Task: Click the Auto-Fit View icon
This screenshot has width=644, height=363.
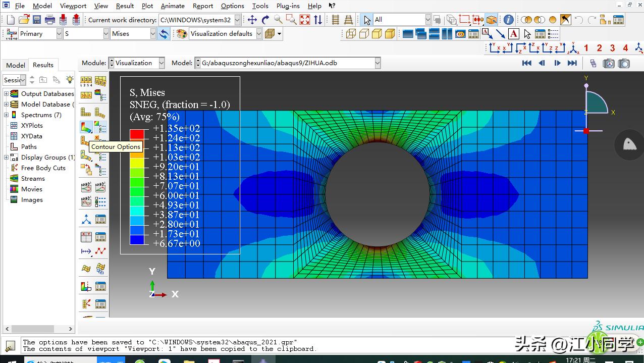Action: pyautogui.click(x=305, y=20)
